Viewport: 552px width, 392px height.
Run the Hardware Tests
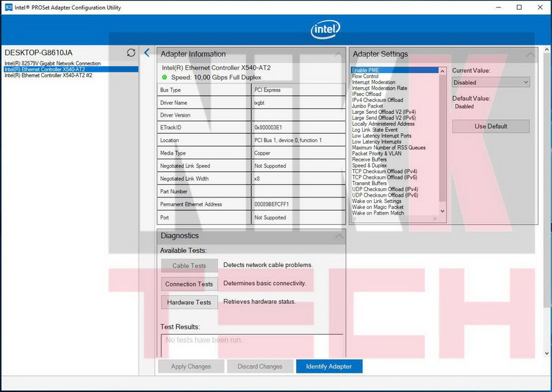click(189, 302)
